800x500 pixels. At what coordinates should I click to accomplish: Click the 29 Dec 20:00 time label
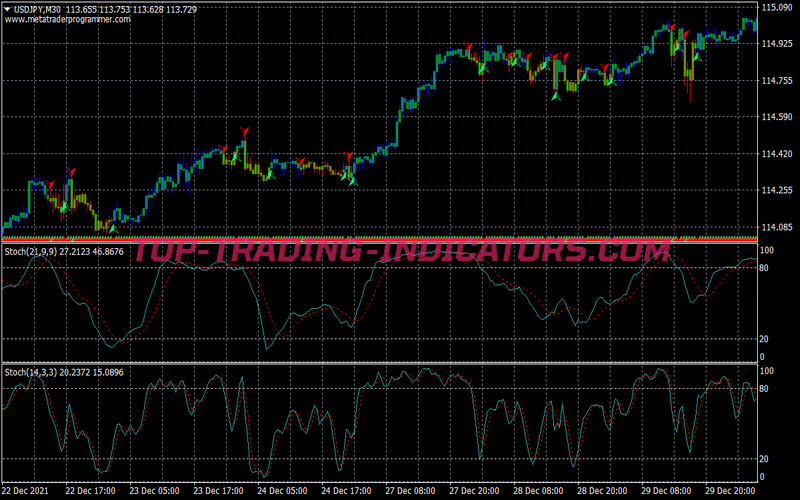pyautogui.click(x=730, y=491)
